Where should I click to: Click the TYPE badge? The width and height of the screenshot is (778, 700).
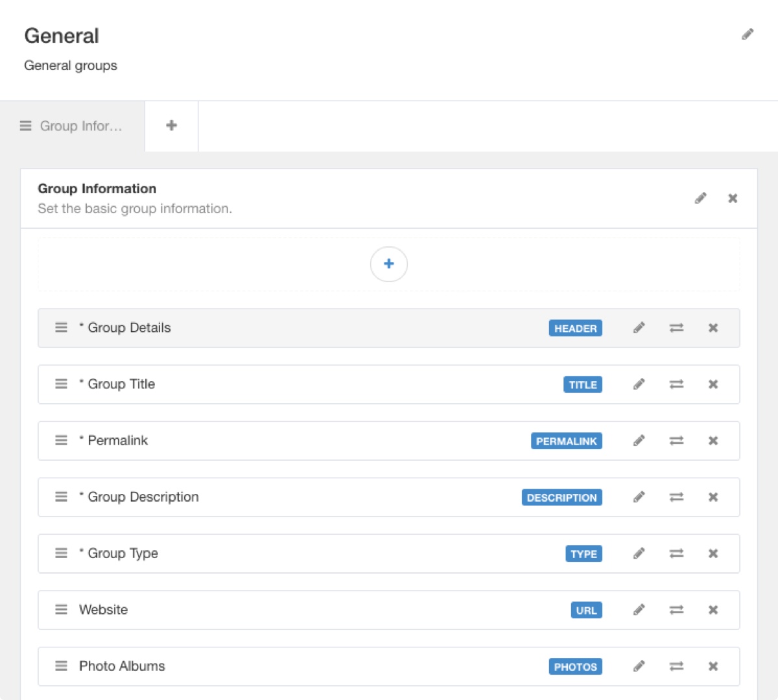click(x=584, y=554)
